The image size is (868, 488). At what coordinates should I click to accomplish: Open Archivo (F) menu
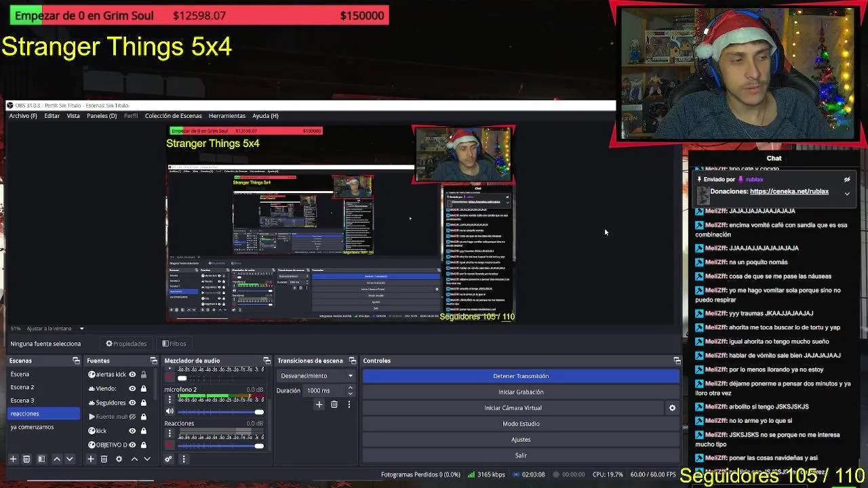[x=23, y=116]
